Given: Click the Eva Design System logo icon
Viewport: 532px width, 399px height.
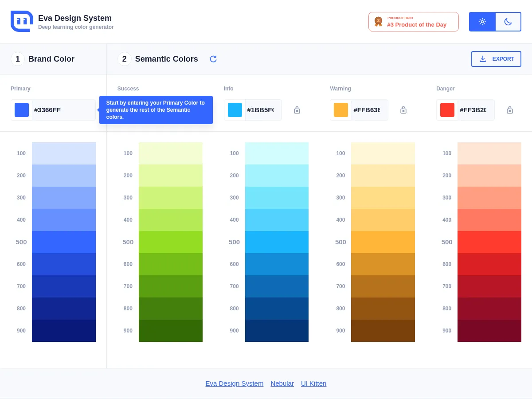Looking at the screenshot, I should pyautogui.click(x=22, y=21).
